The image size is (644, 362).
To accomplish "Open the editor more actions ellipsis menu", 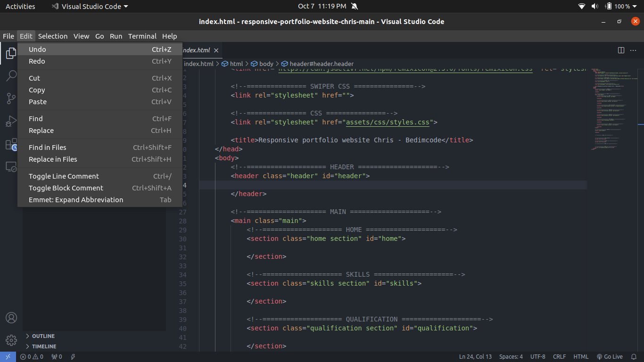I will 633,50.
